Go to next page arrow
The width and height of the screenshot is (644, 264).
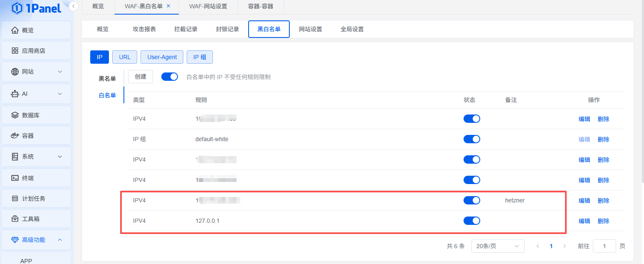tap(565, 246)
